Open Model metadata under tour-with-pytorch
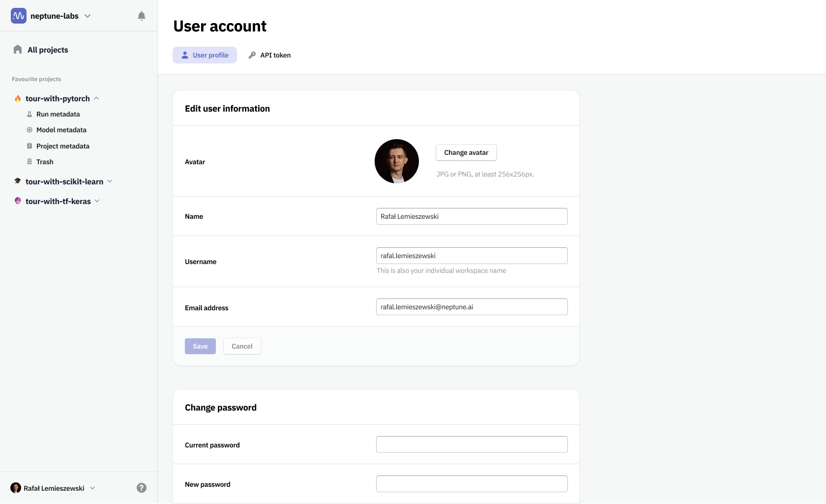Image resolution: width=826 pixels, height=504 pixels. 61,130
